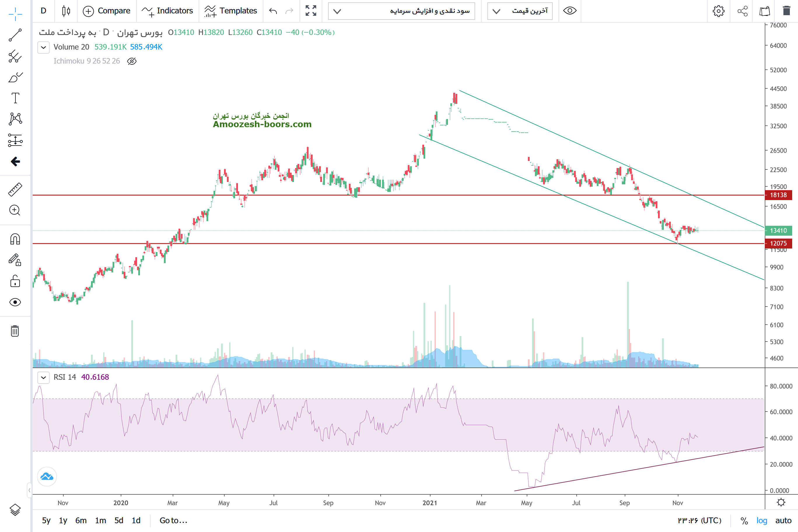
Task: Click the Go to… button
Action: click(173, 520)
